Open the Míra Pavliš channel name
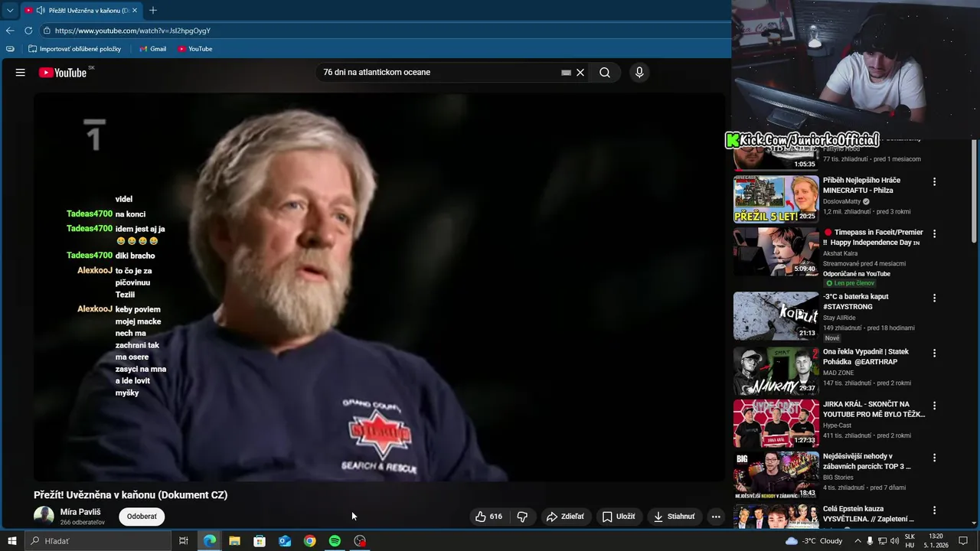Image resolution: width=980 pixels, height=551 pixels. pyautogui.click(x=80, y=512)
